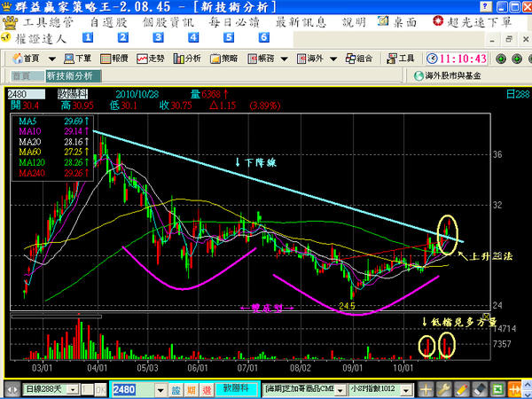
Task: Switch to workspace page 4
Action: click(x=193, y=37)
